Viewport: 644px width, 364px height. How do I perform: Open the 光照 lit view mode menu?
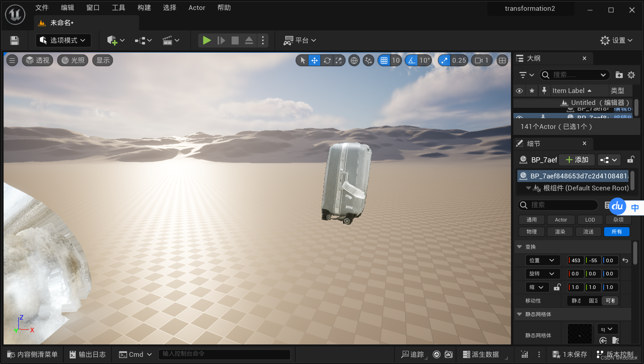click(x=73, y=60)
